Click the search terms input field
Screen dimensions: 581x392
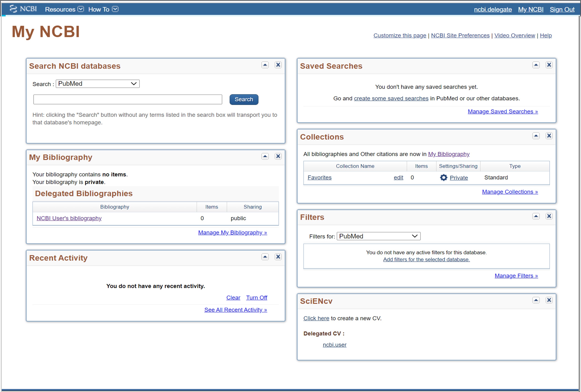(128, 99)
